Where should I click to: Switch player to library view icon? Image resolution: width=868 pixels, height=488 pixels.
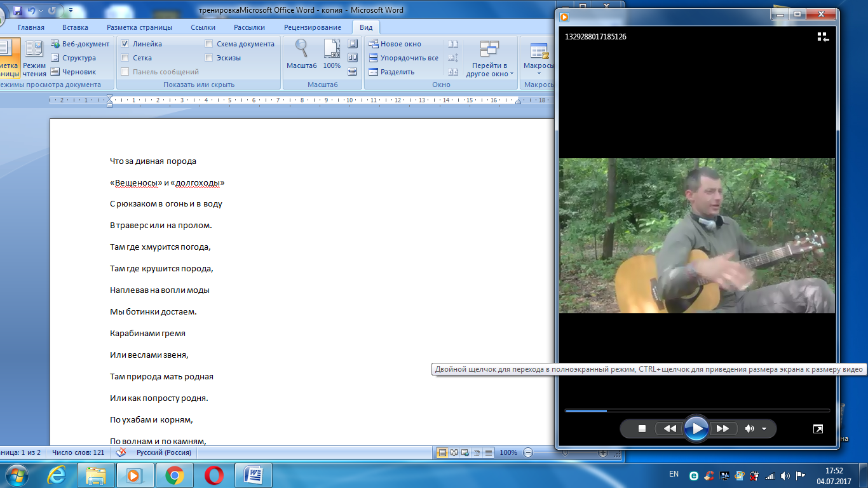823,37
